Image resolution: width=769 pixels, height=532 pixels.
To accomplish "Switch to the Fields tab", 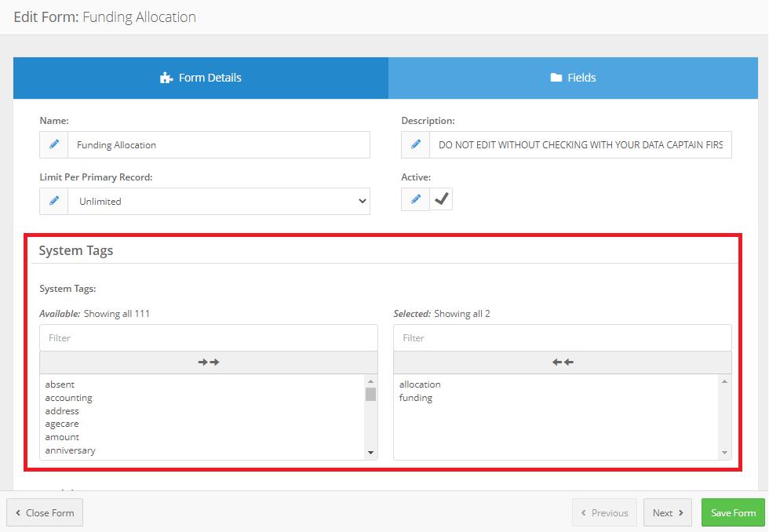I will (x=573, y=78).
